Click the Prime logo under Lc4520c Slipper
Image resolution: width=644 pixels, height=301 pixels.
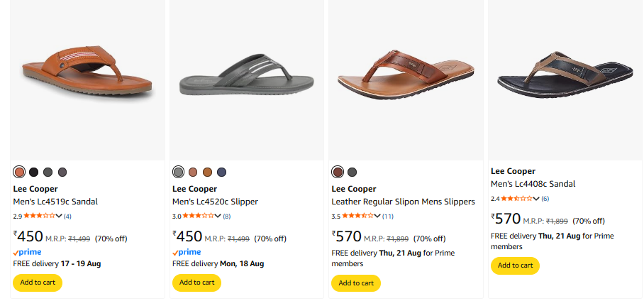click(187, 252)
